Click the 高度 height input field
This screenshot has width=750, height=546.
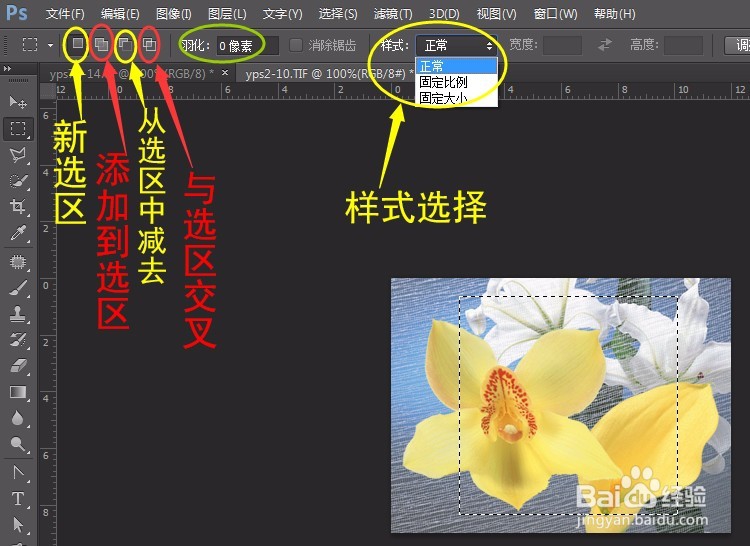[x=684, y=45]
